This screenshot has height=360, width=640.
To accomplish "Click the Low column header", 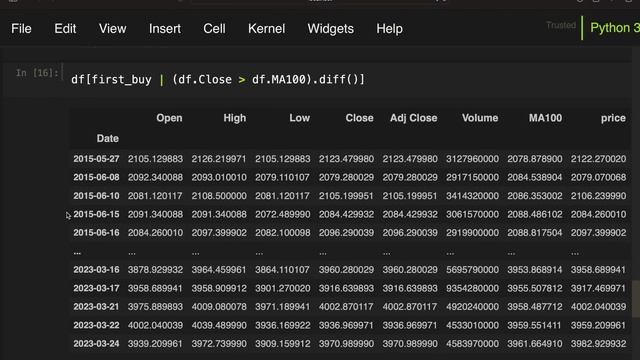I will pyautogui.click(x=299, y=118).
